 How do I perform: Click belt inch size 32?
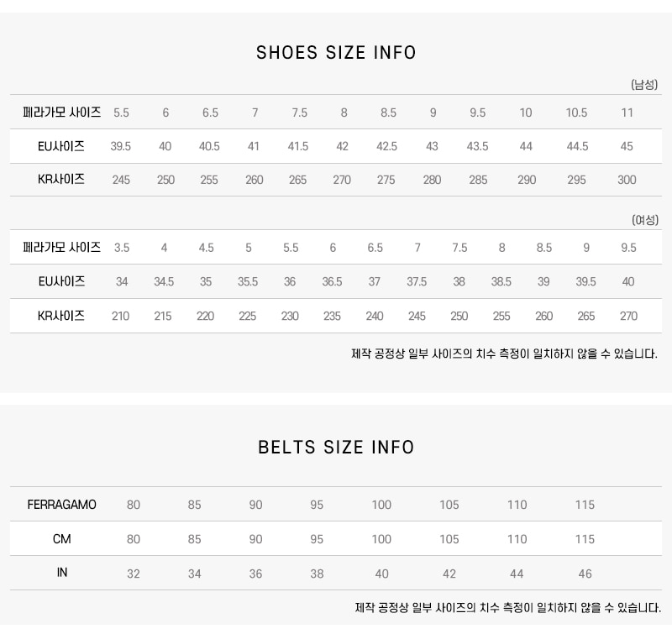click(x=134, y=574)
